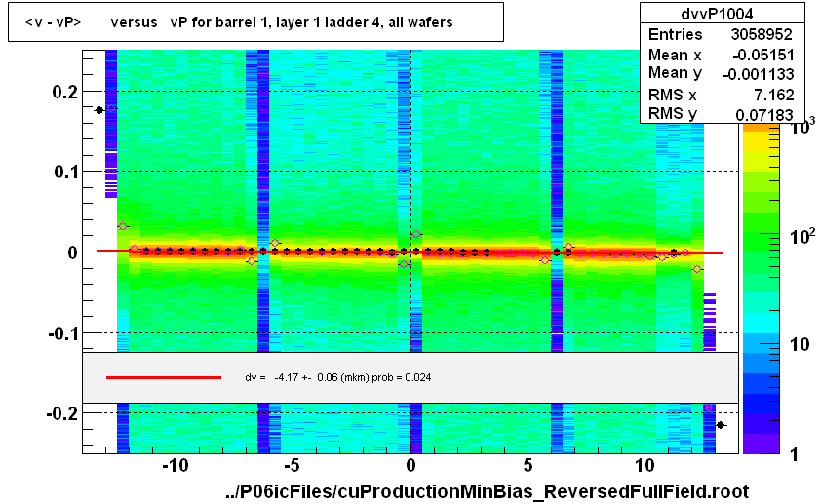Click the color scale label 10
Viewport: 821px width, 504px height.
[799, 344]
